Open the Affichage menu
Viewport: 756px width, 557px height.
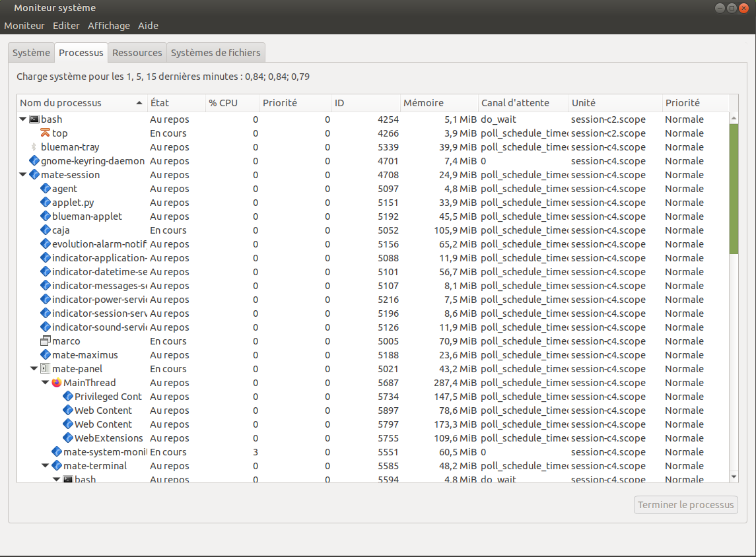click(x=108, y=26)
